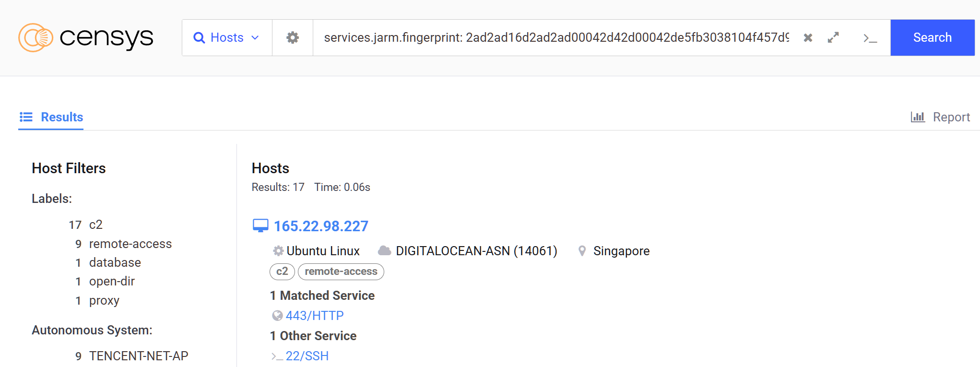Select the 'Time: 0.06s' text
Screen dimensions: 980x367
tap(342, 187)
